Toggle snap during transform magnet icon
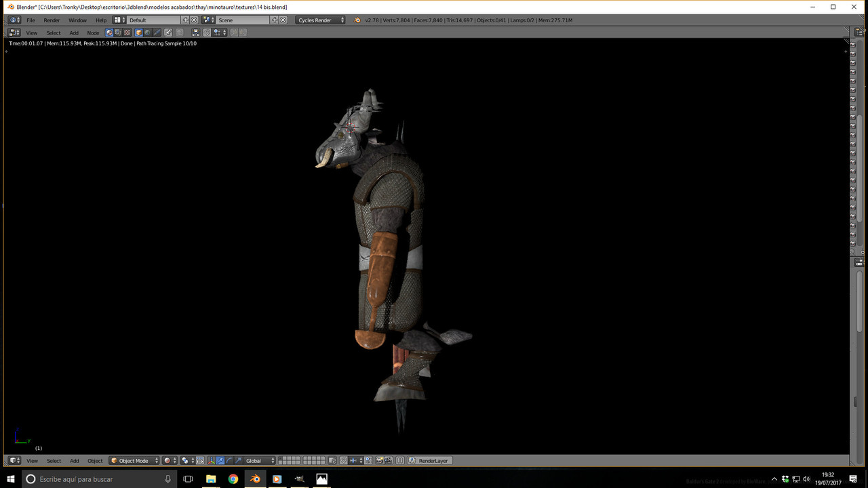 [x=344, y=461]
